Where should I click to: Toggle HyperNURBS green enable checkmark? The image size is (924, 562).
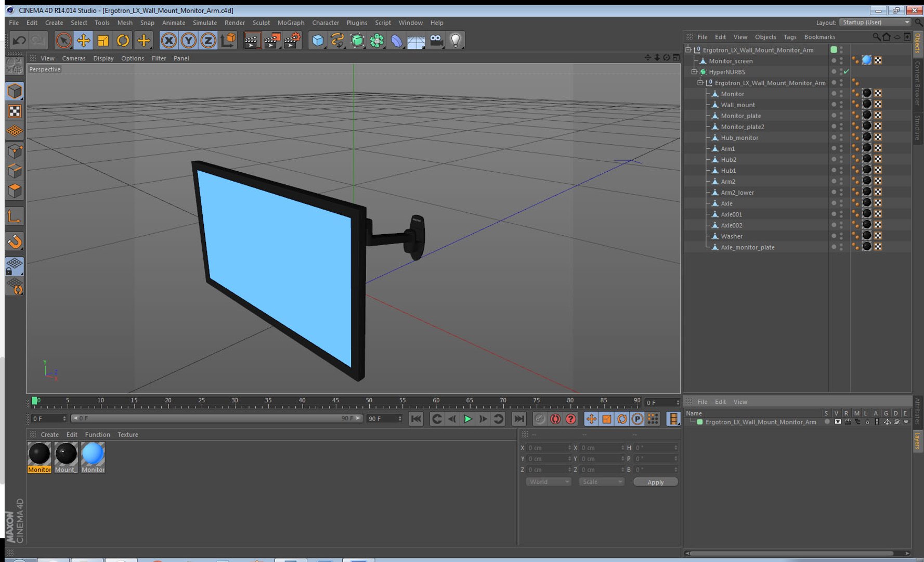[x=847, y=72]
